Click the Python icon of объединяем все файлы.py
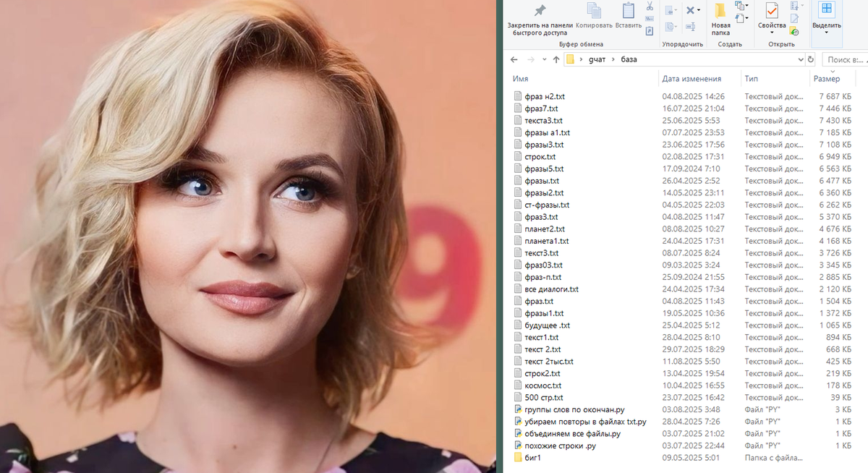868x473 pixels. click(x=518, y=434)
